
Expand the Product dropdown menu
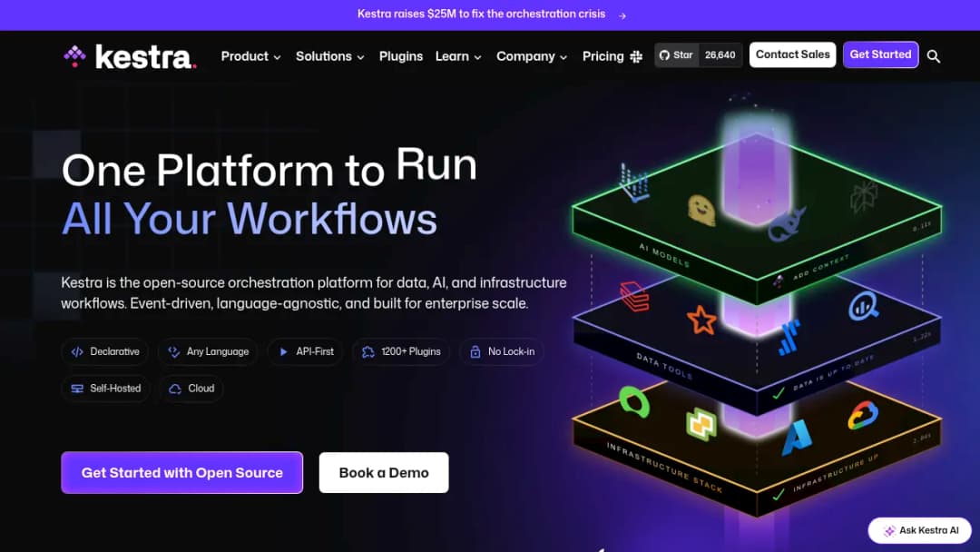tap(250, 56)
